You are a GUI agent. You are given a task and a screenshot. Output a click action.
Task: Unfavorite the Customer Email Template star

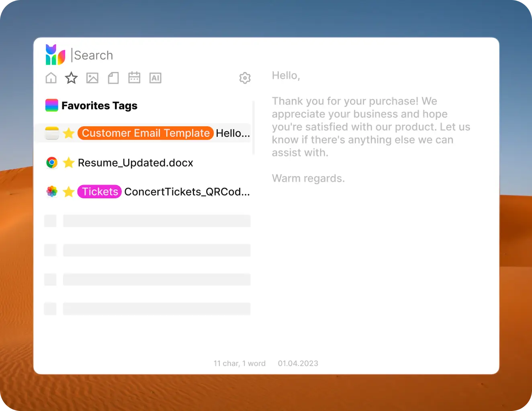pyautogui.click(x=69, y=133)
